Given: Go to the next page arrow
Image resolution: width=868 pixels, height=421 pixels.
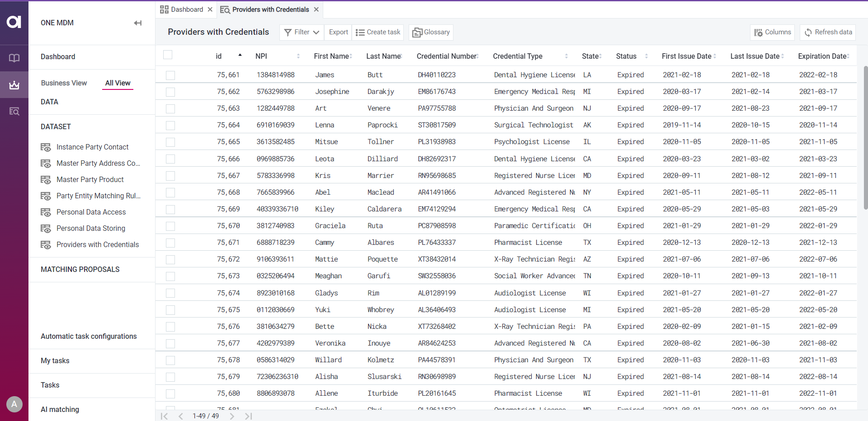Looking at the screenshot, I should 232,416.
